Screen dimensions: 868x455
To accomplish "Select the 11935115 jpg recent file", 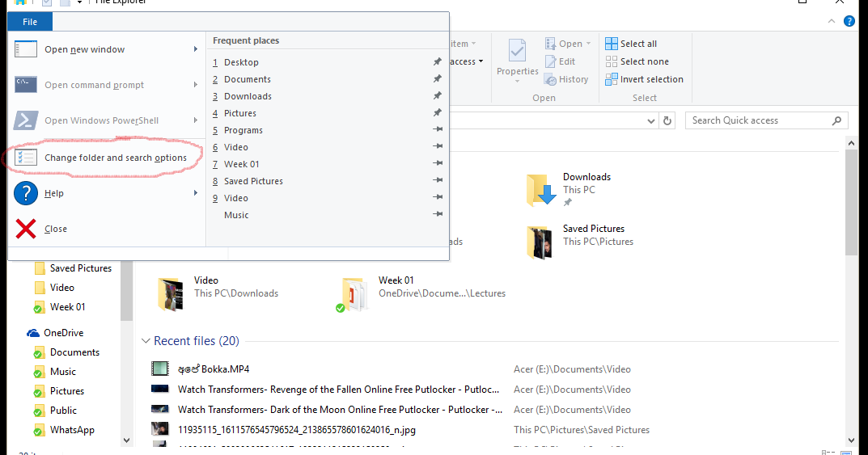I will point(297,430).
